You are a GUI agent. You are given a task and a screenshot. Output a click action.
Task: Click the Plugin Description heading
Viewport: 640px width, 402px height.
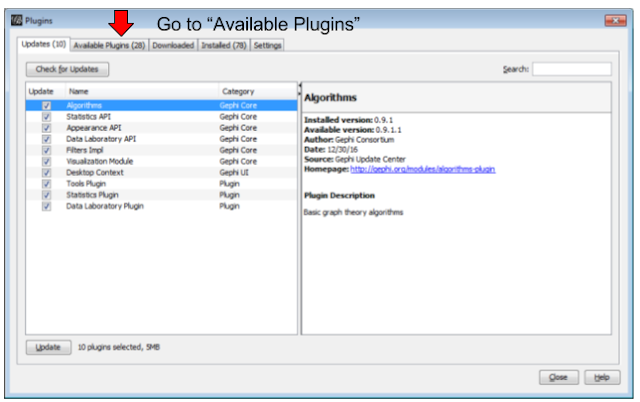point(339,195)
